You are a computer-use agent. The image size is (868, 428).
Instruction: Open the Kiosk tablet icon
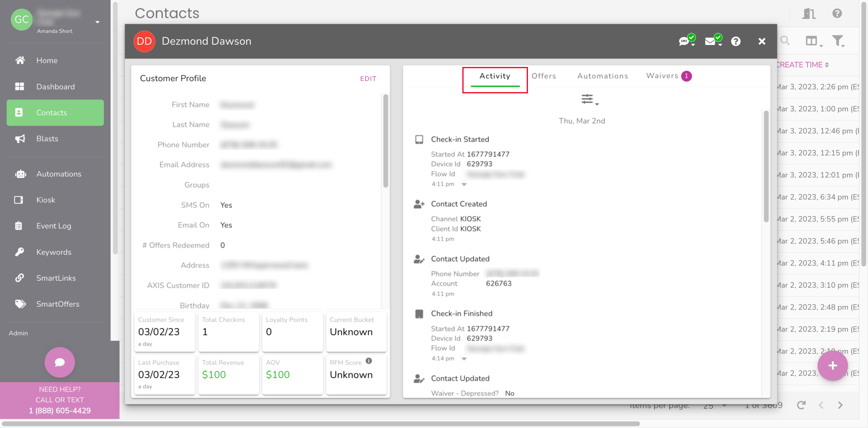(19, 200)
